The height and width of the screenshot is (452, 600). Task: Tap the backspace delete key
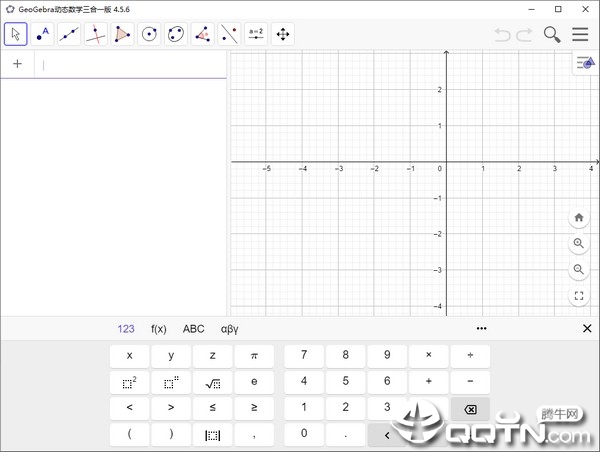470,409
